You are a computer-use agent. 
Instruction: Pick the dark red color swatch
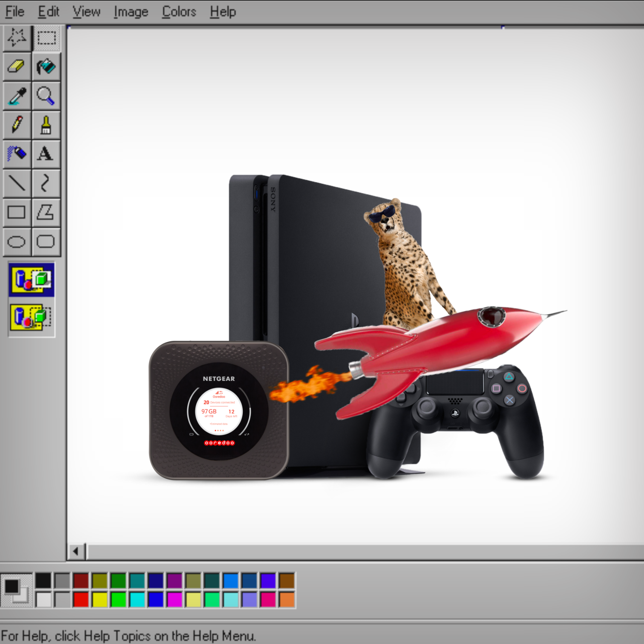point(81,581)
